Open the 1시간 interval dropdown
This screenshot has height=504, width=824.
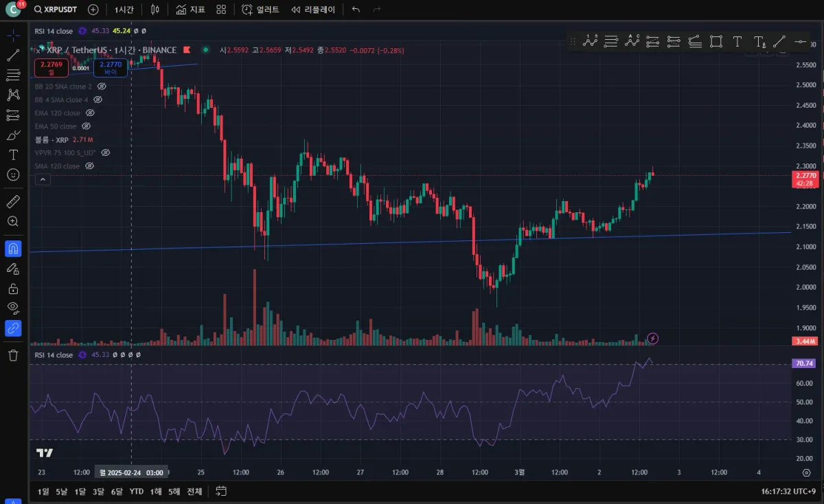pyautogui.click(x=124, y=10)
